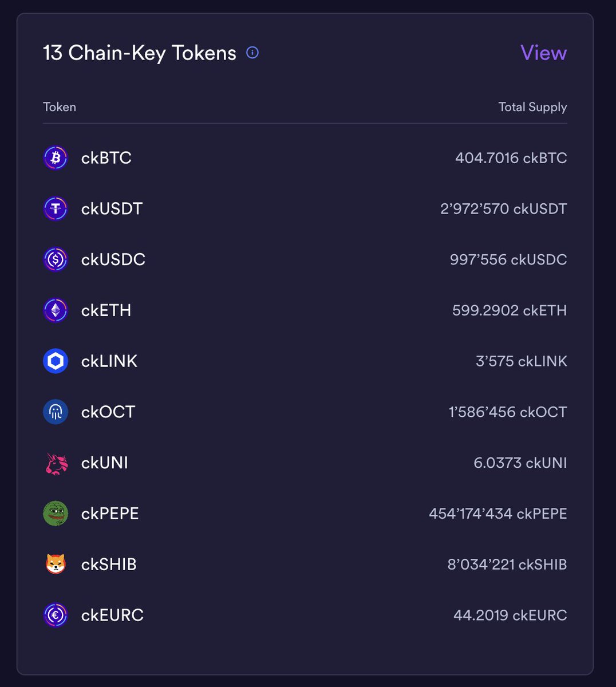Open the View link for all tokens

(x=543, y=53)
